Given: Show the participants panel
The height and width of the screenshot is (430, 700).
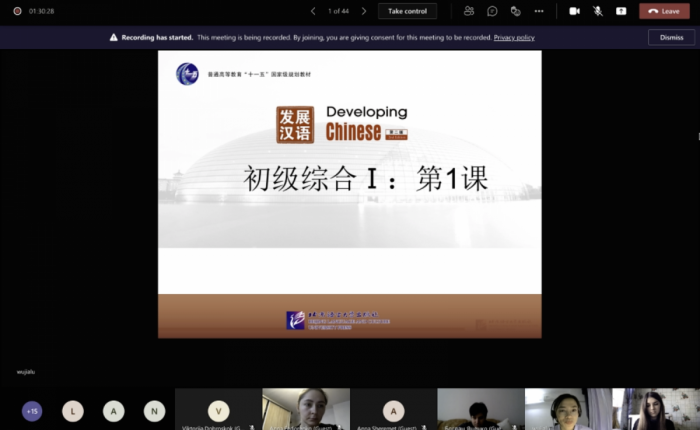Looking at the screenshot, I should tap(469, 11).
